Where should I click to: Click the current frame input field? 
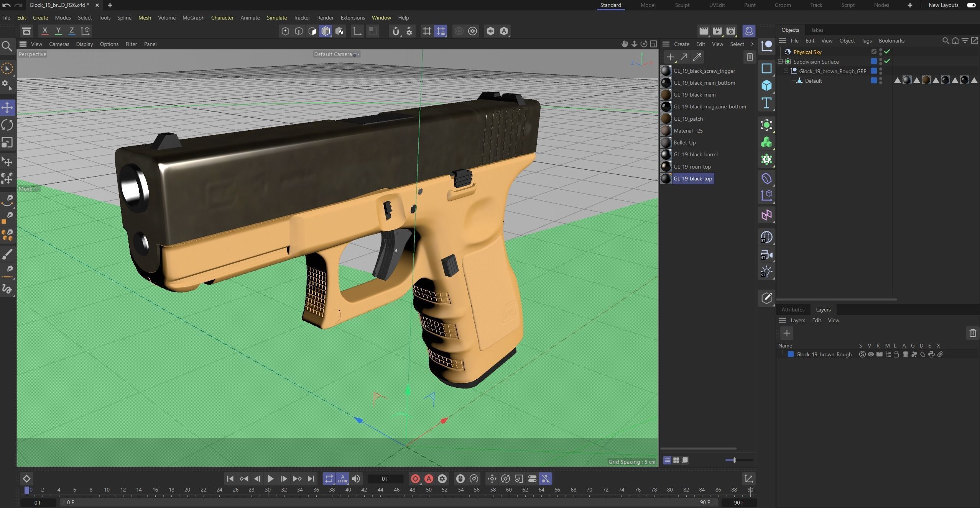coord(385,479)
